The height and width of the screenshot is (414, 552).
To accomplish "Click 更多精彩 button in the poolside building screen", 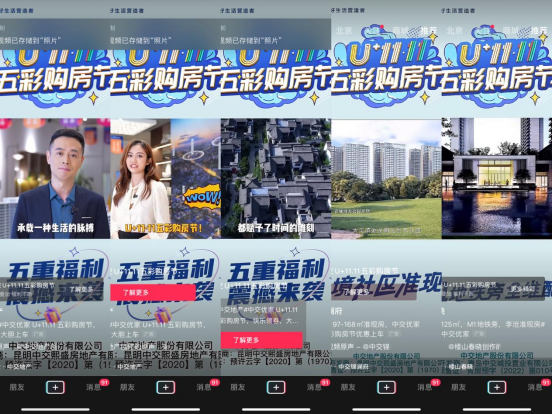I will (522, 289).
